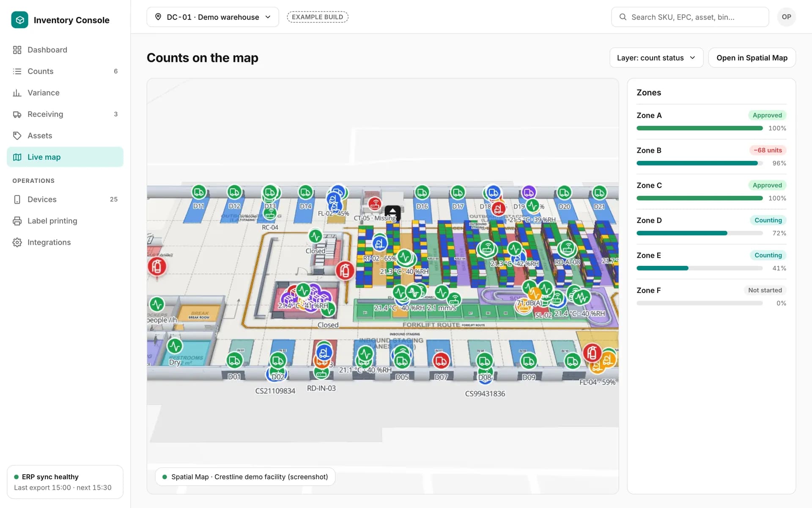Click the RT-02 forklift marker
Viewport: 812px width, 508px height.
coord(379,243)
